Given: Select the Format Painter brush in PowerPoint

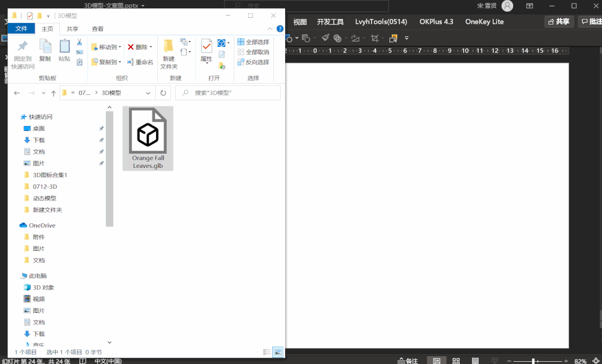Looking at the screenshot, I should [x=325, y=38].
